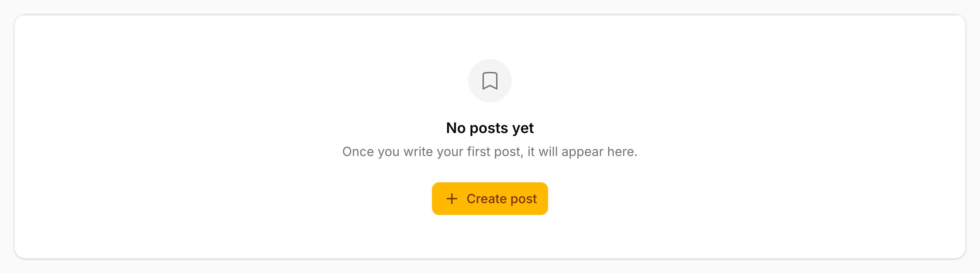Click the bookmark icon above the heading
The width and height of the screenshot is (980, 273).
pyautogui.click(x=490, y=81)
